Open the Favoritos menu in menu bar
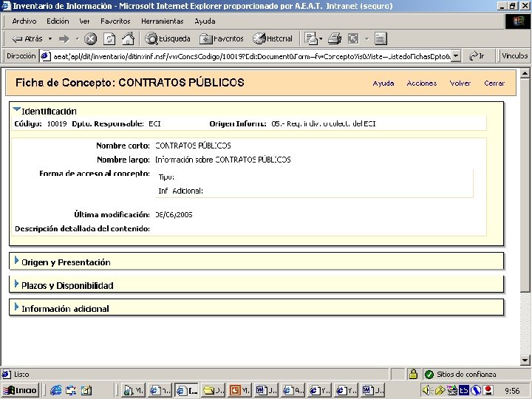532x399 pixels. point(115,21)
